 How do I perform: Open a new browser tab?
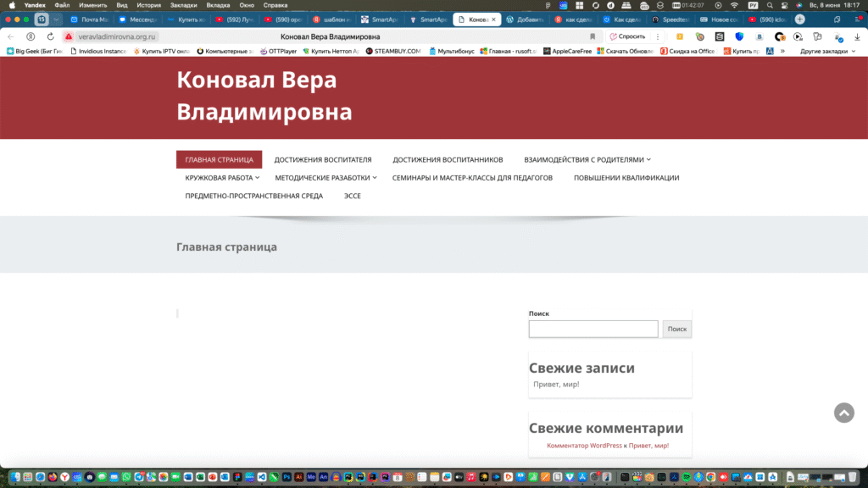(x=799, y=19)
